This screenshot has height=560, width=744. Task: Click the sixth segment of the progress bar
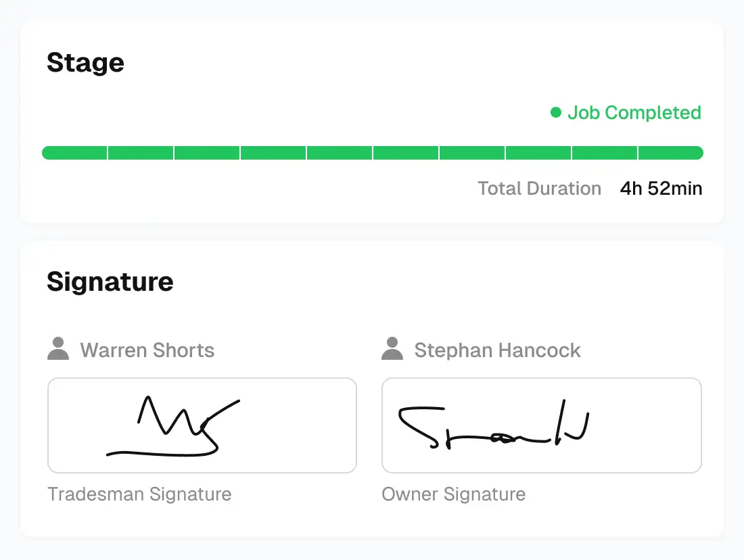point(406,153)
